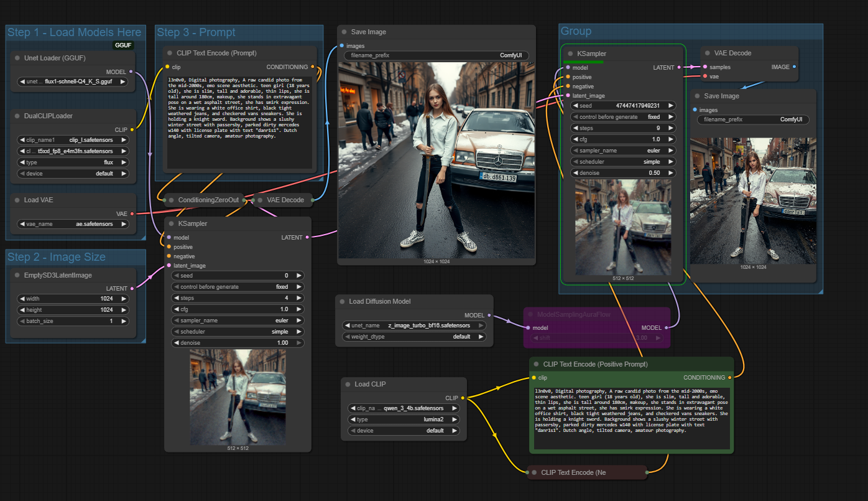Click the CONDITIONING output port on Positive Prompt node
Screen dimensions: 868x501
pos(729,377)
